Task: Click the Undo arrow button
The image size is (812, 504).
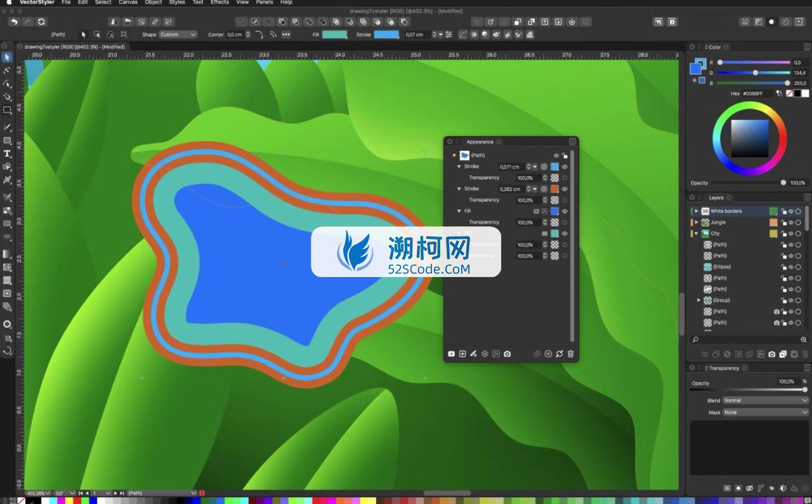Action: 14,22
